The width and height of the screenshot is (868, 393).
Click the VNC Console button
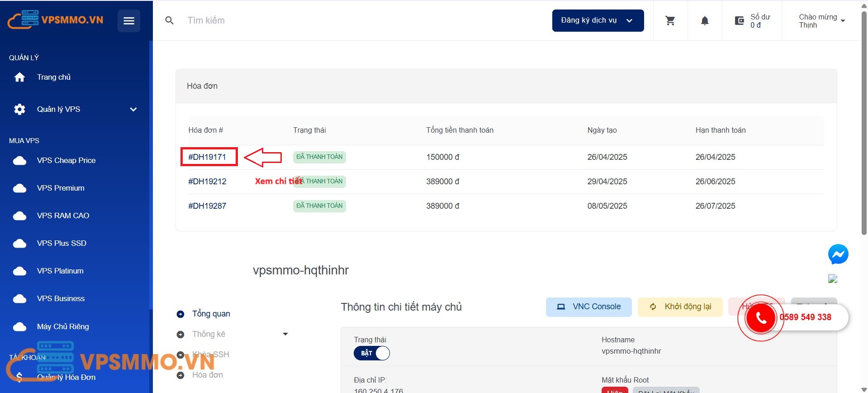point(588,307)
